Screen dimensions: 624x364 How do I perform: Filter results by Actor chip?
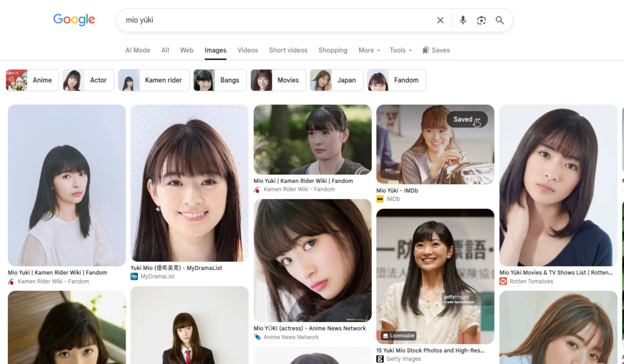pos(88,80)
